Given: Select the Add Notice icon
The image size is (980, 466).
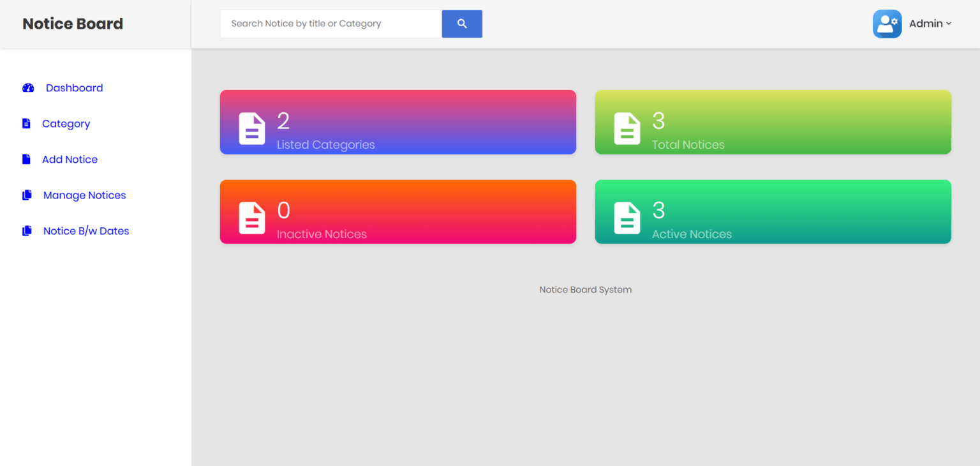Looking at the screenshot, I should [27, 159].
